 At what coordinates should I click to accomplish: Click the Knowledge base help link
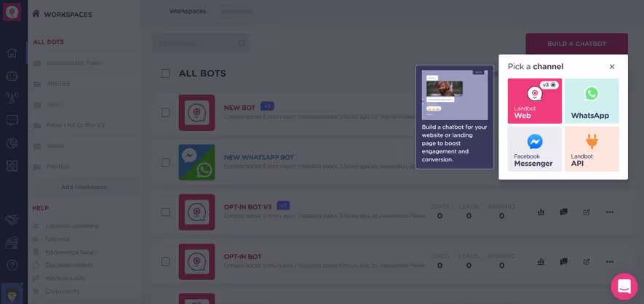(71, 252)
